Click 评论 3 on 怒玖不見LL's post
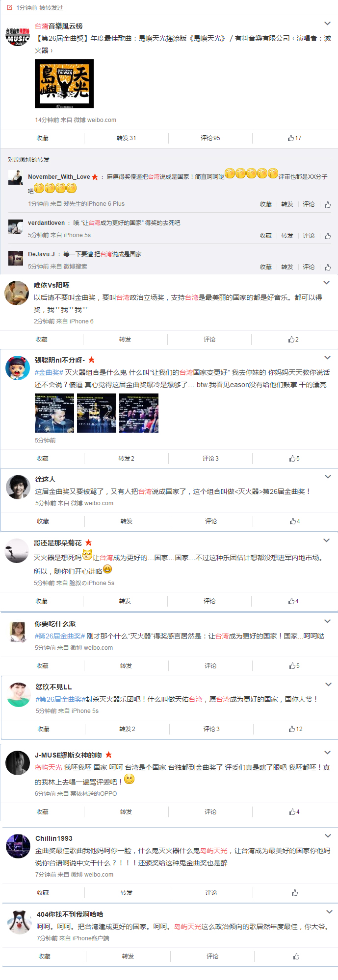This screenshot has height=980, width=338. coord(211,729)
